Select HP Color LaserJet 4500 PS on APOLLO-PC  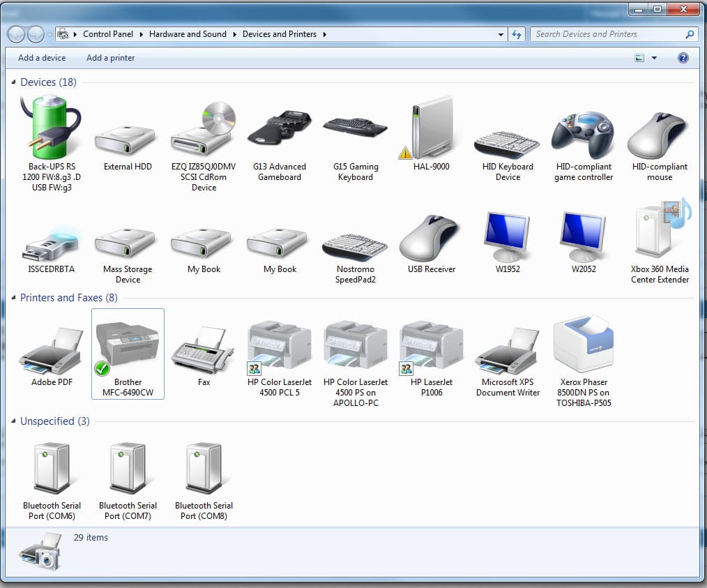[x=356, y=363]
